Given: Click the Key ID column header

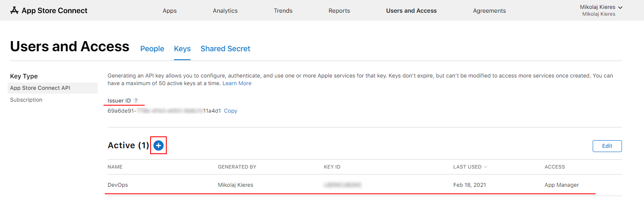Looking at the screenshot, I should (332, 167).
